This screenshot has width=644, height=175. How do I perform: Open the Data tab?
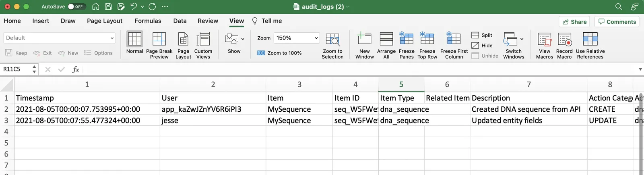[180, 21]
